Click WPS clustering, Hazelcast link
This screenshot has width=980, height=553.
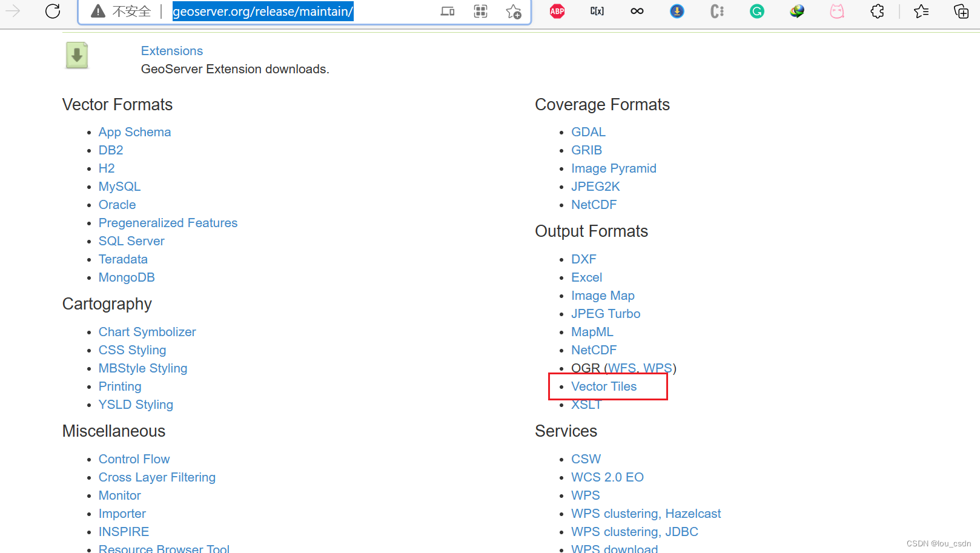click(x=646, y=514)
